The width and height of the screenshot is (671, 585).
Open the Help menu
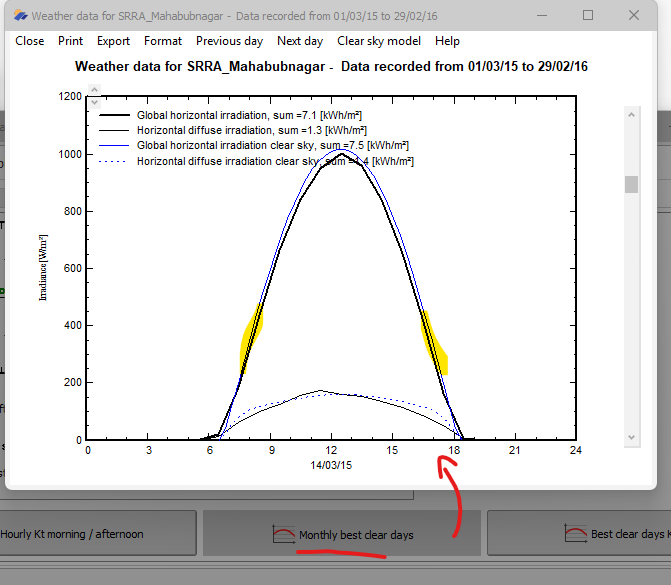pyautogui.click(x=447, y=41)
